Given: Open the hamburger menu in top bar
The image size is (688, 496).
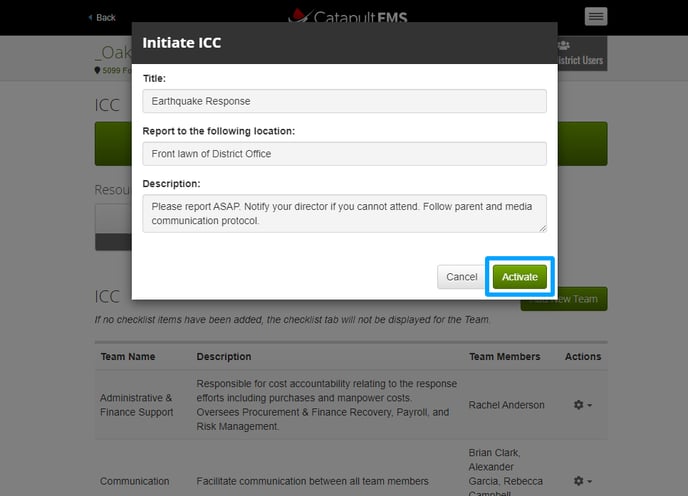Looking at the screenshot, I should (596, 17).
